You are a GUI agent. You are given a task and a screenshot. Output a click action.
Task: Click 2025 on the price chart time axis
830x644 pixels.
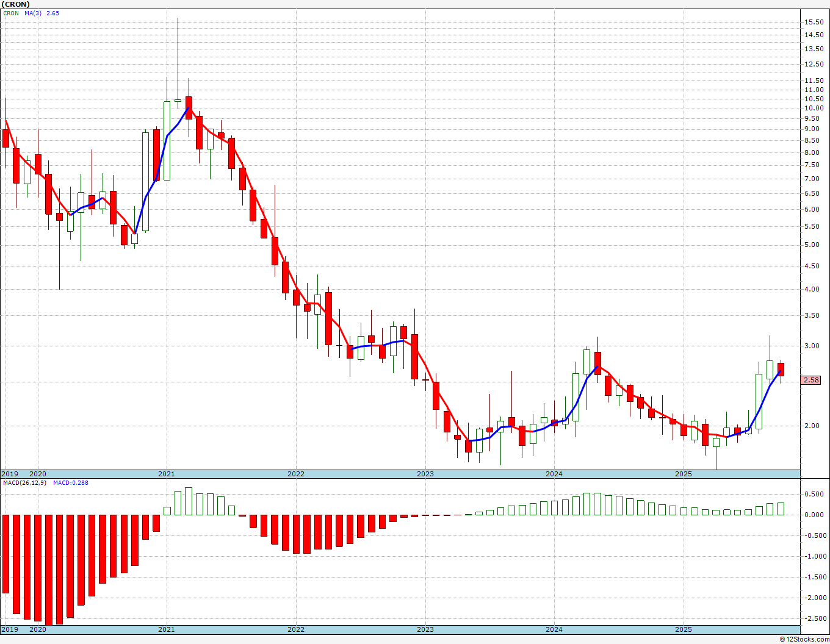point(683,474)
